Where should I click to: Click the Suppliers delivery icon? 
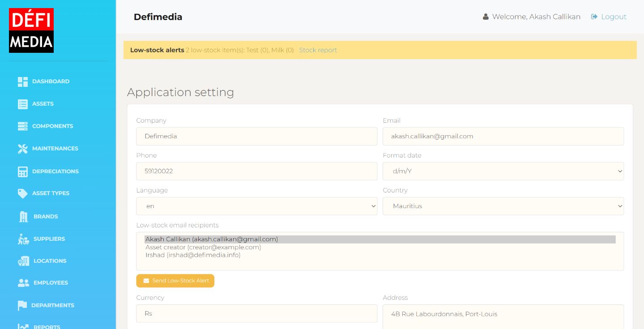(x=24, y=239)
